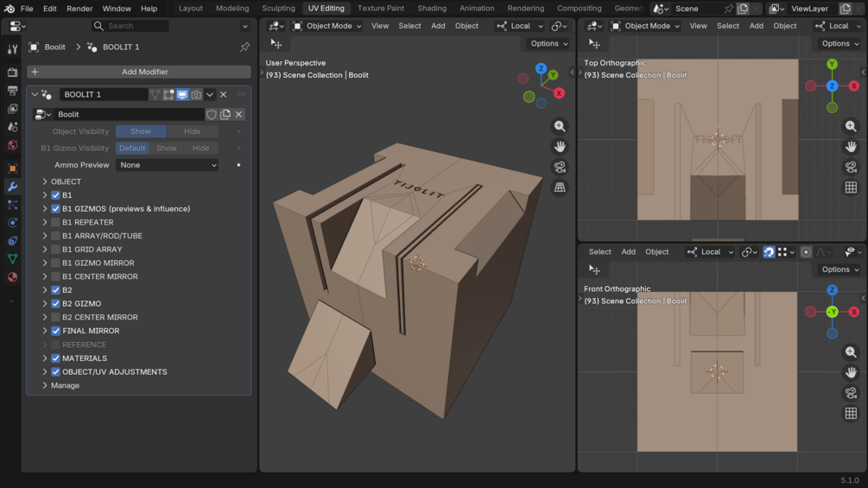Toggle camera view in User Perspective viewport

[x=560, y=167]
